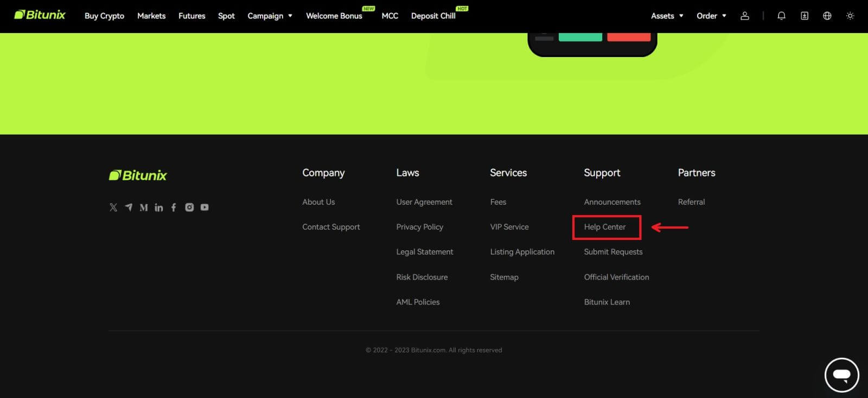Expand the Order dropdown
The image size is (868, 398).
[711, 16]
